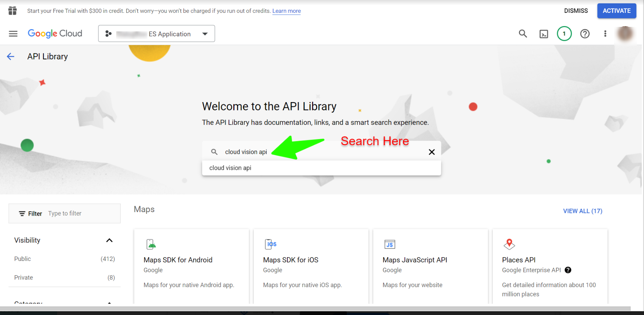Select the Public visibility filter
Screen dimensions: 644x315
click(x=64, y=259)
